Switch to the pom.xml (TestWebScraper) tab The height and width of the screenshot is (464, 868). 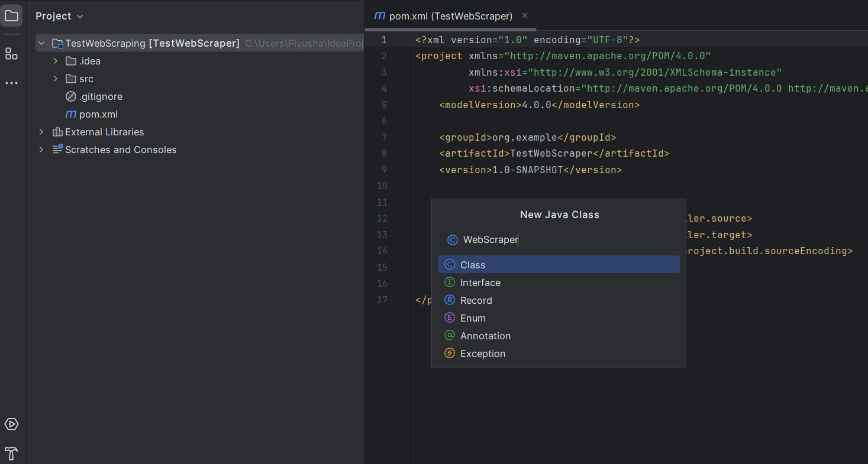coord(450,16)
